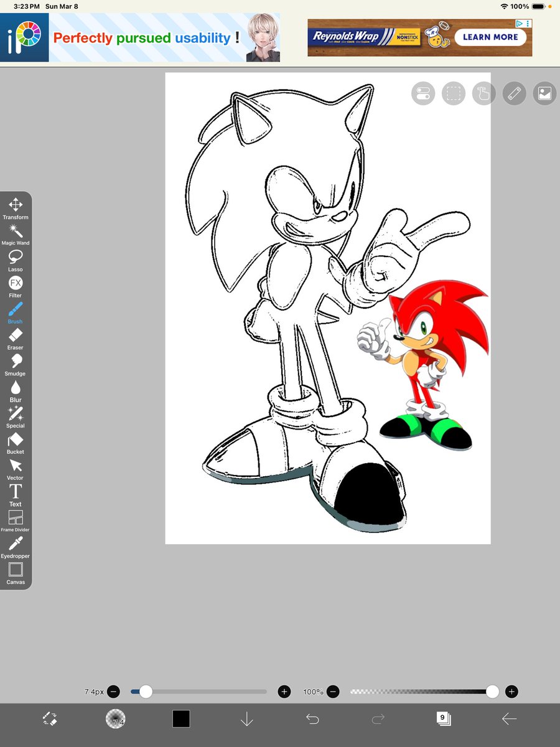Screen dimensions: 560x747
Task: Open the AdChoices info icon
Action: 518,24
